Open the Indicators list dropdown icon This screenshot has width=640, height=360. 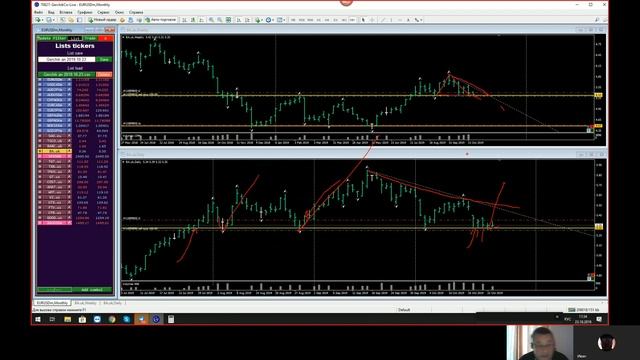259,20
